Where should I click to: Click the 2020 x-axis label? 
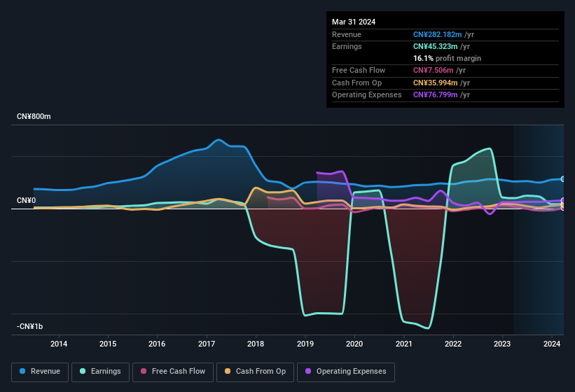click(354, 344)
